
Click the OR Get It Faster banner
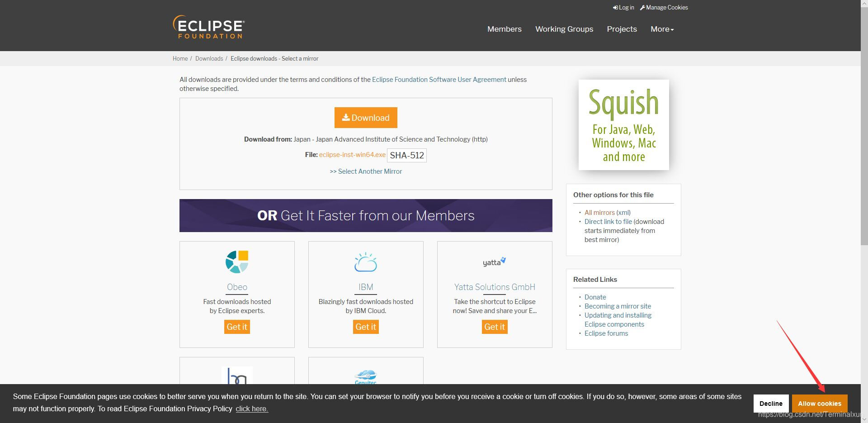click(x=366, y=215)
